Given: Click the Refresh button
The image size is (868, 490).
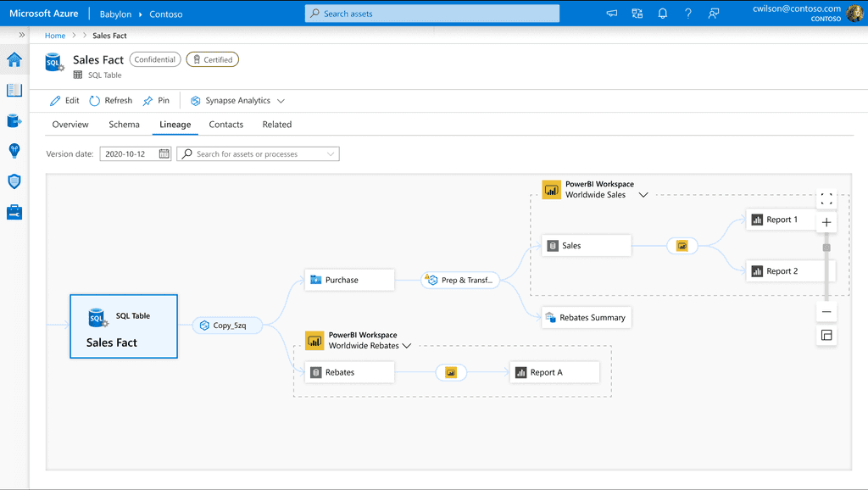Looking at the screenshot, I should pyautogui.click(x=111, y=101).
